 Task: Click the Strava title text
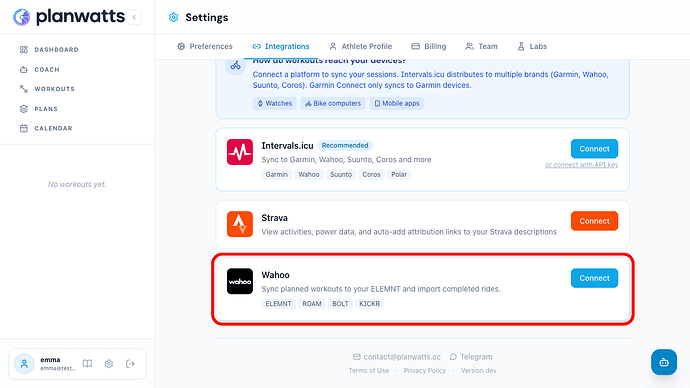pos(275,218)
